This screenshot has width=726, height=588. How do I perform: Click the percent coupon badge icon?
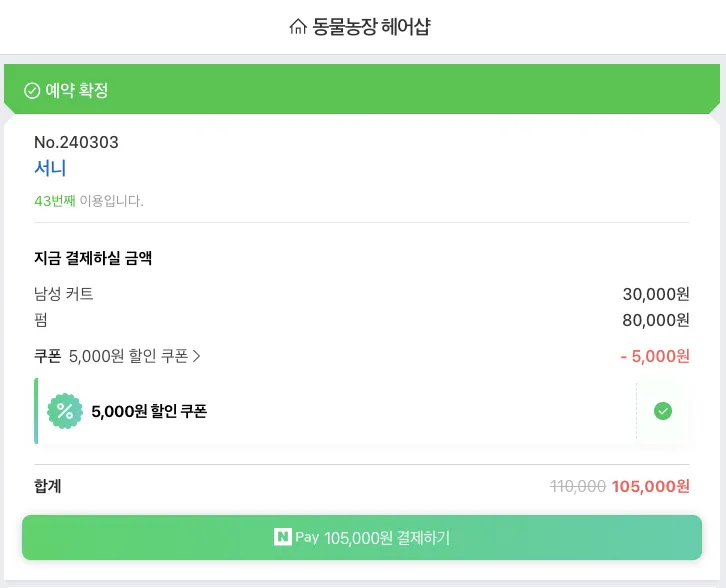click(x=65, y=410)
